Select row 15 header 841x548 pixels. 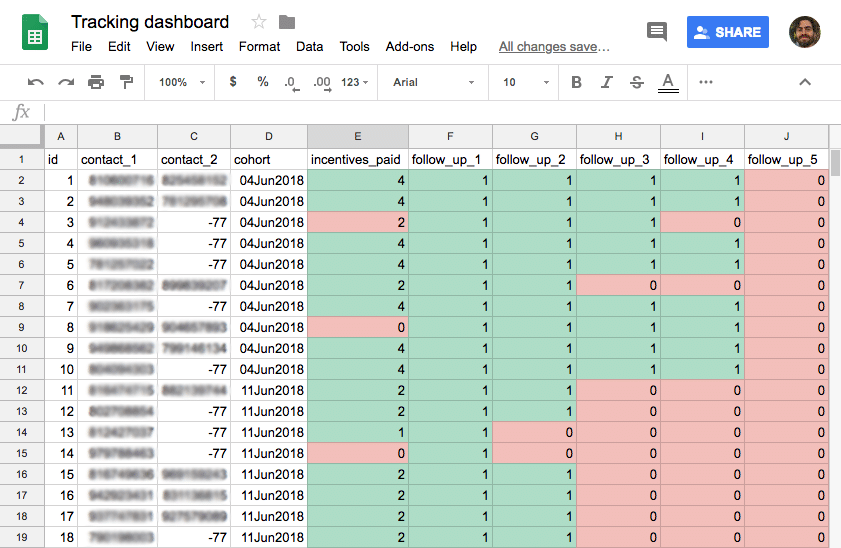coord(21,453)
